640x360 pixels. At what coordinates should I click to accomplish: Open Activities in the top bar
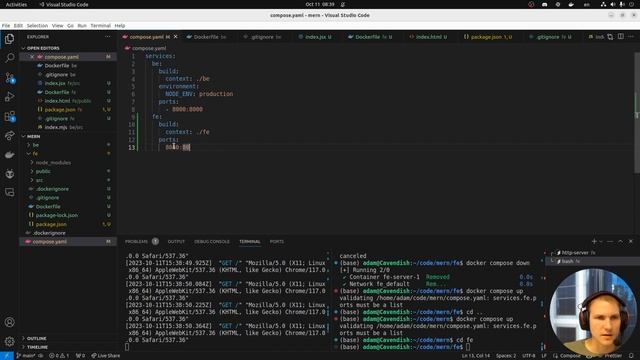tap(16, 4)
